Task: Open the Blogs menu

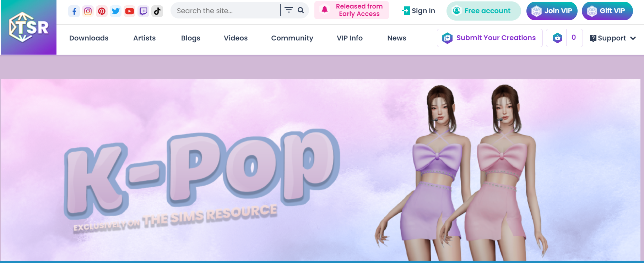Action: [191, 38]
